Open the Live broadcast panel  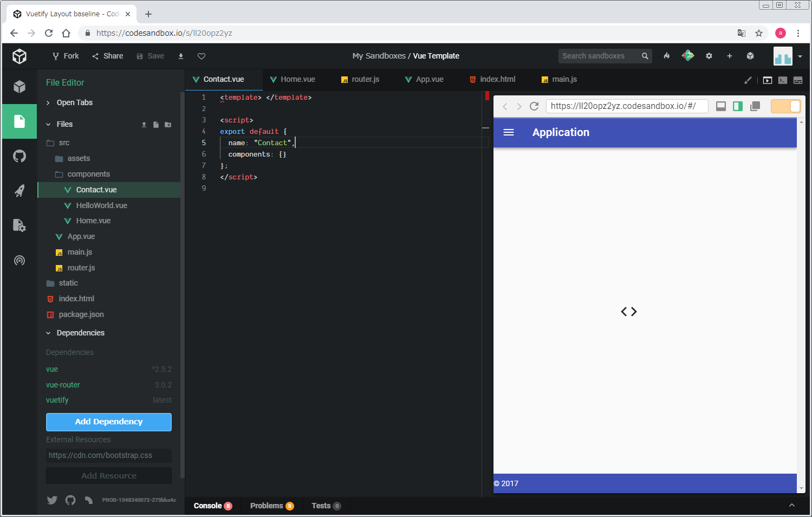pyautogui.click(x=20, y=261)
